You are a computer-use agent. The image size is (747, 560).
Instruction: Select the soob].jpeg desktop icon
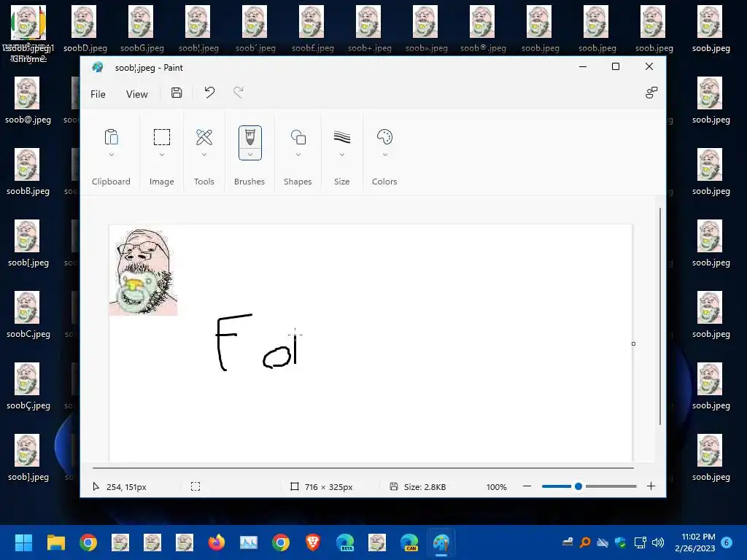tap(28, 457)
